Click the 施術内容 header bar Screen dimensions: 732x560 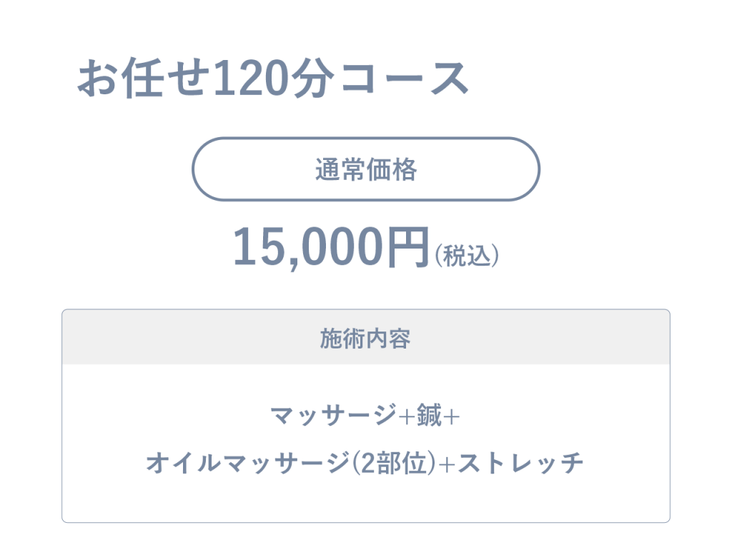pyautogui.click(x=366, y=337)
